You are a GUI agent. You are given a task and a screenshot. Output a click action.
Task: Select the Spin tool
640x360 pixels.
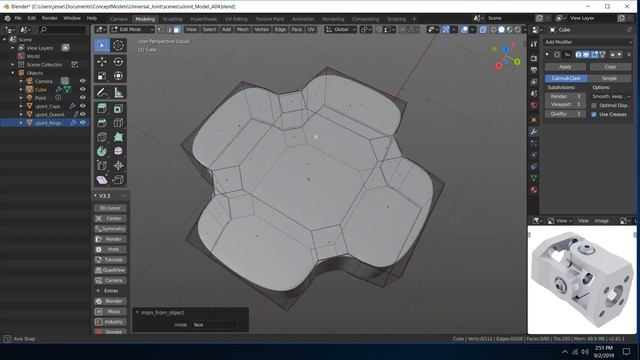coord(102,151)
